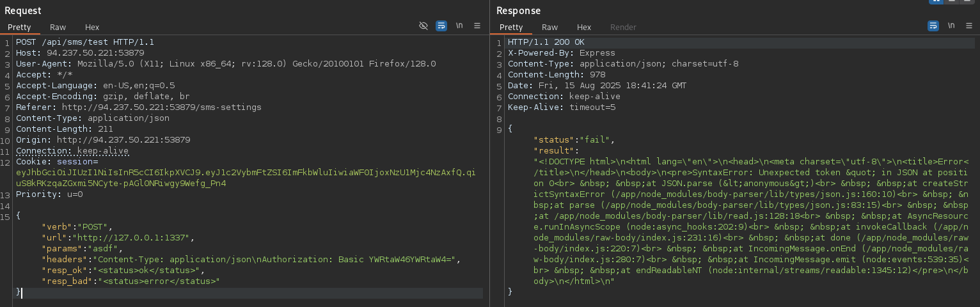Switch Request view to Pretty tab
The image size is (980, 307).
pyautogui.click(x=19, y=28)
